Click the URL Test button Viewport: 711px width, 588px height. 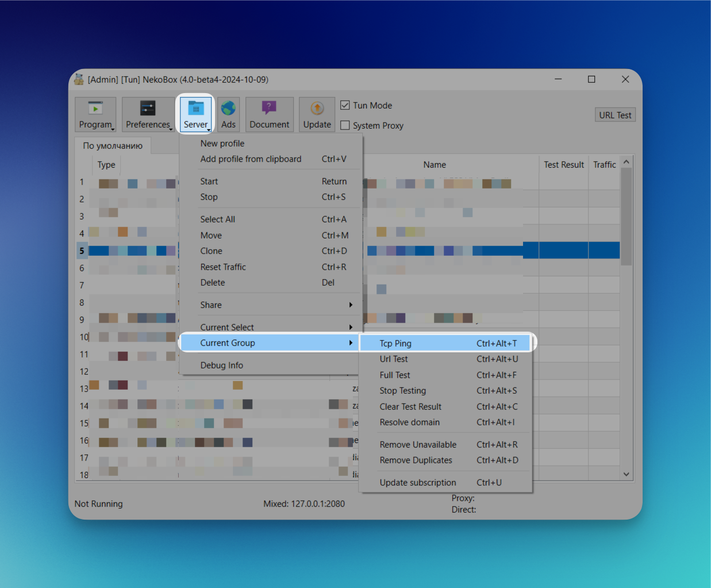click(615, 115)
